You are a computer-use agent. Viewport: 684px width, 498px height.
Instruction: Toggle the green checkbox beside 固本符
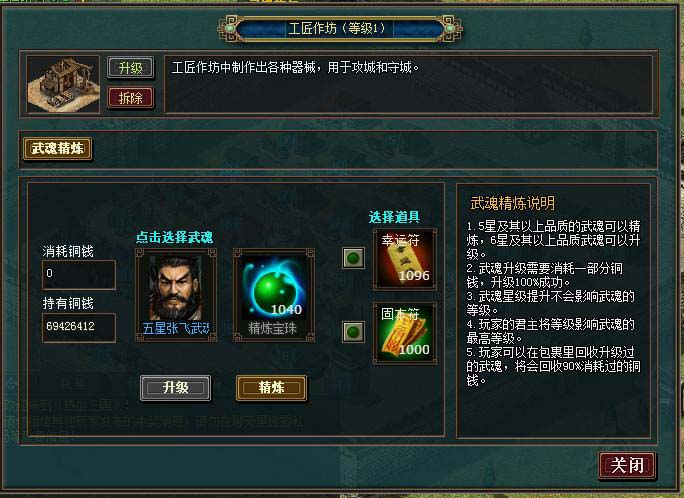click(x=353, y=332)
